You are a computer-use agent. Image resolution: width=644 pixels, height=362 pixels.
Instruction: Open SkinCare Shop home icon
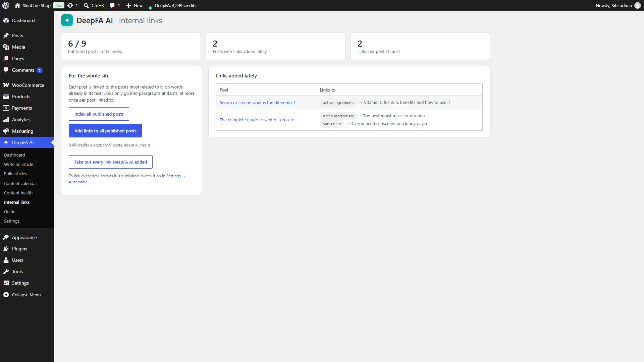point(17,5)
